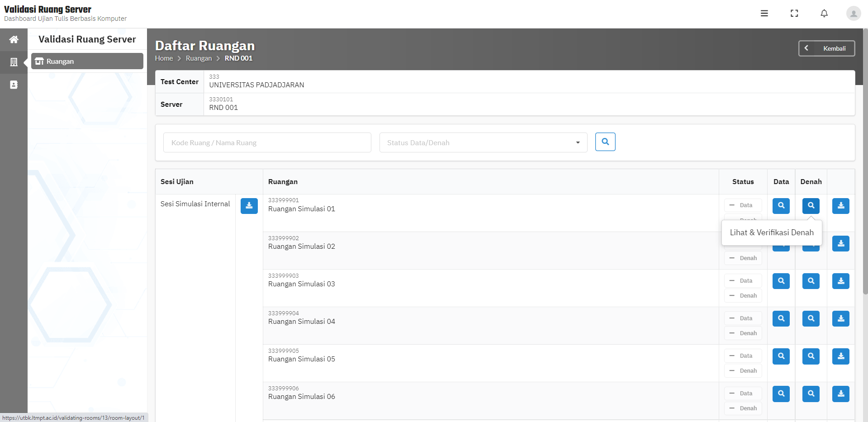This screenshot has height=422, width=868.
Task: Click Data status badge for Simulasi 04
Action: (x=743, y=318)
